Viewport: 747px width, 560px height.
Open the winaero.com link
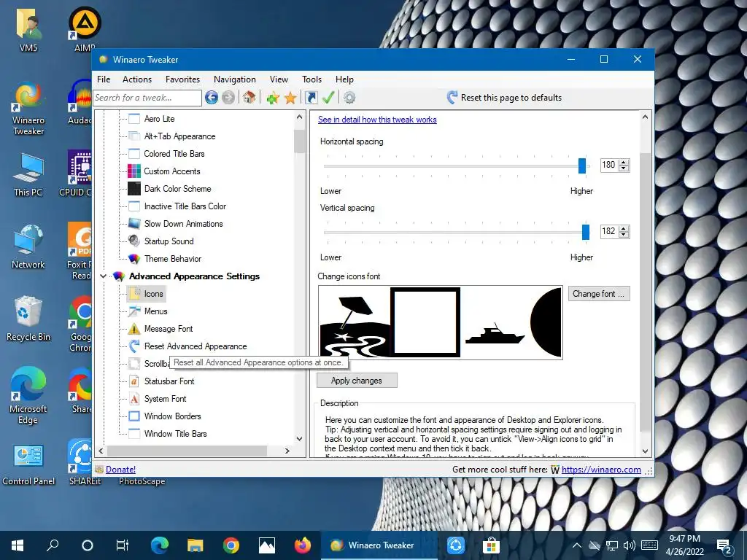(x=601, y=470)
